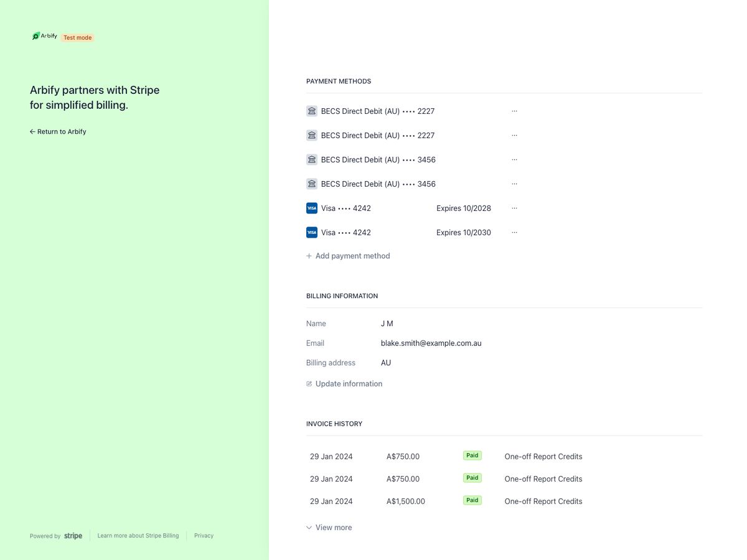
Task: Click the bank icon beside BECS Direct Debit 3456
Action: [311, 159]
